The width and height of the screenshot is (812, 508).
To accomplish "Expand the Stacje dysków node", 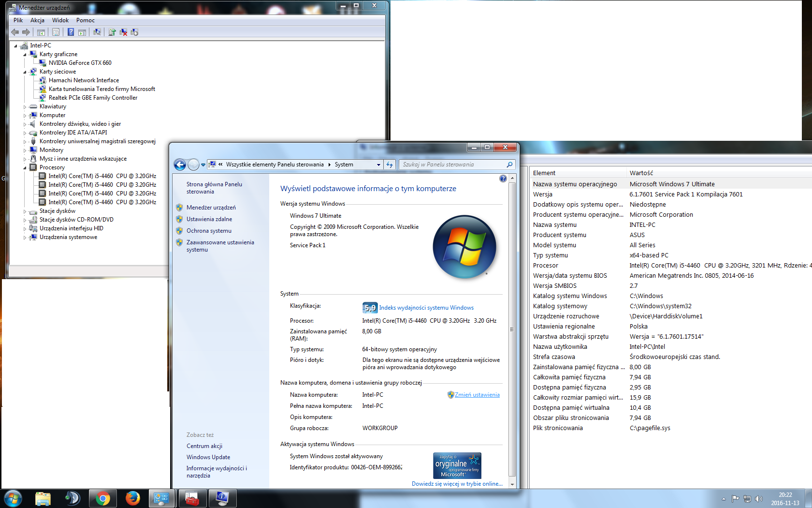I will [25, 211].
